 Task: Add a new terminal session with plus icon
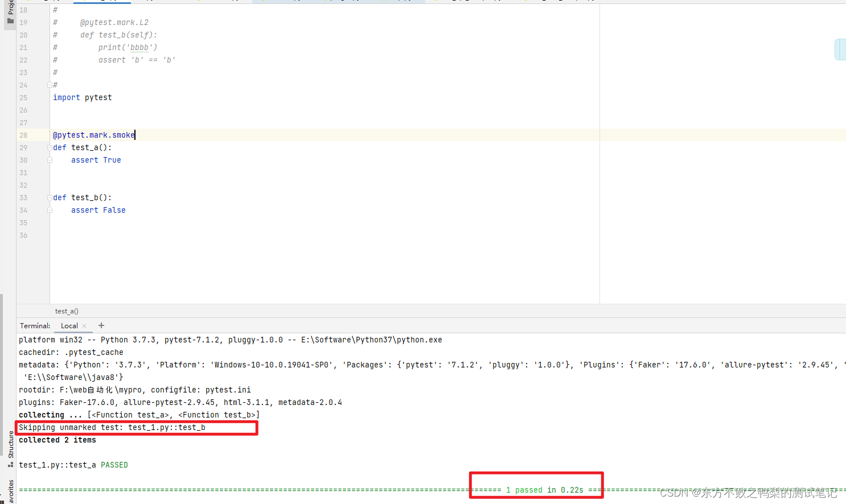101,325
